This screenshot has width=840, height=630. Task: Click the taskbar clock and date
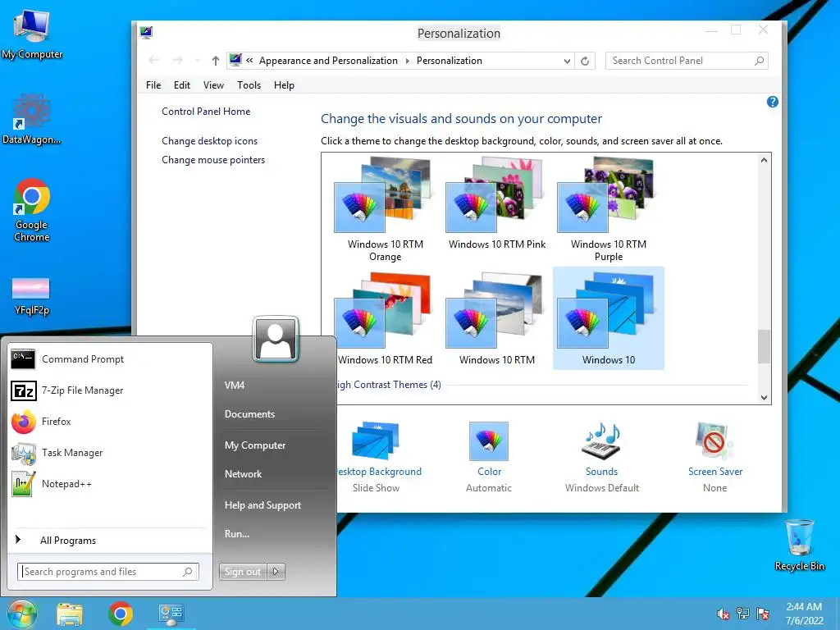(x=804, y=614)
